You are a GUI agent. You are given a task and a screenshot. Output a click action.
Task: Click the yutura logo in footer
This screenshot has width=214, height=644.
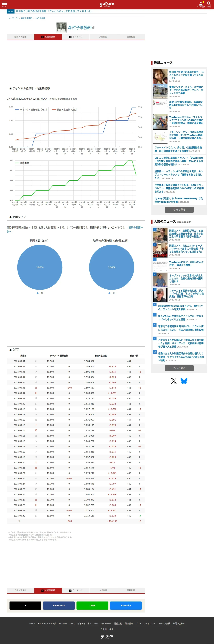pyautogui.click(x=107, y=636)
